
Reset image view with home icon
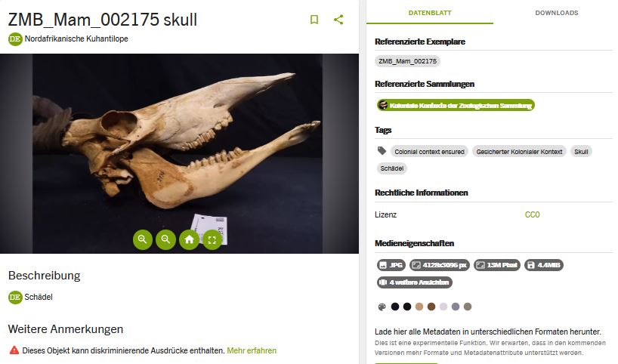189,239
